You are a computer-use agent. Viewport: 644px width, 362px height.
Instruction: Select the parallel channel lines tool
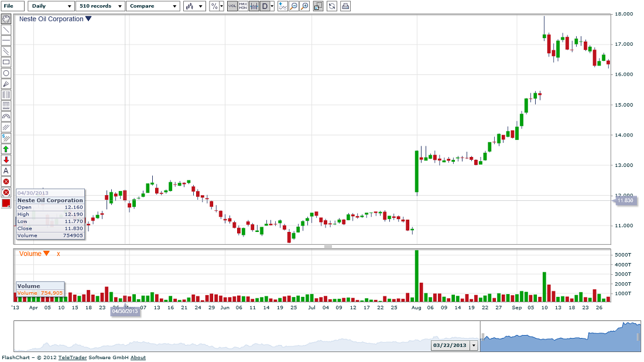tap(6, 52)
